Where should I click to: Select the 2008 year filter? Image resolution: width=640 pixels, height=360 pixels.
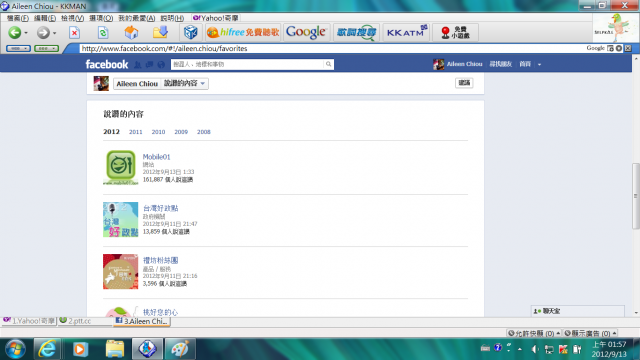tap(204, 132)
